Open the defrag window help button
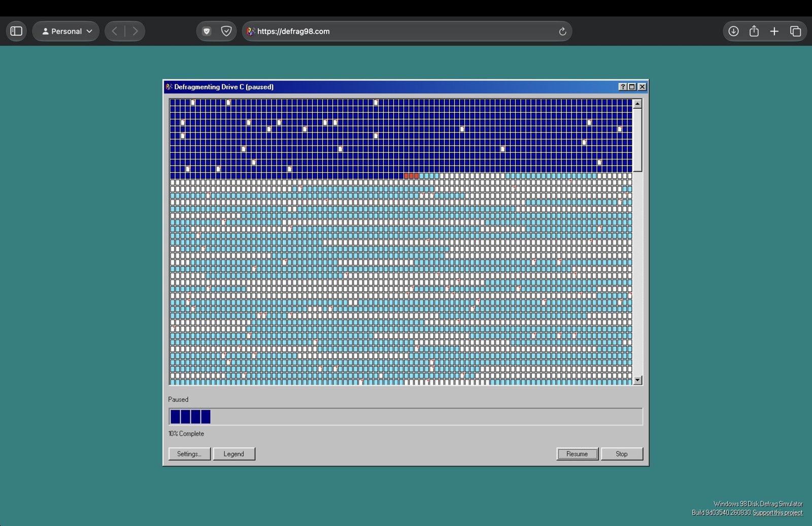 pos(623,87)
